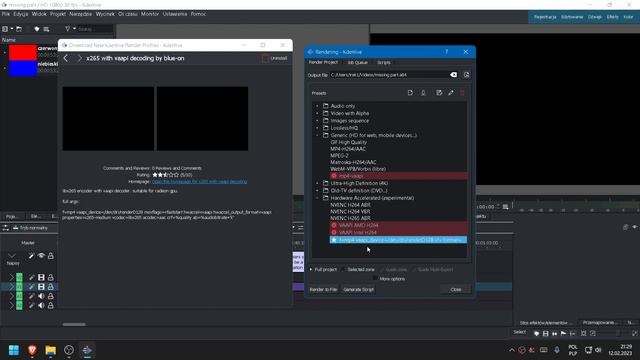Go forward in the render profiles download window
Viewport: 640px width, 360px height.
click(79, 58)
